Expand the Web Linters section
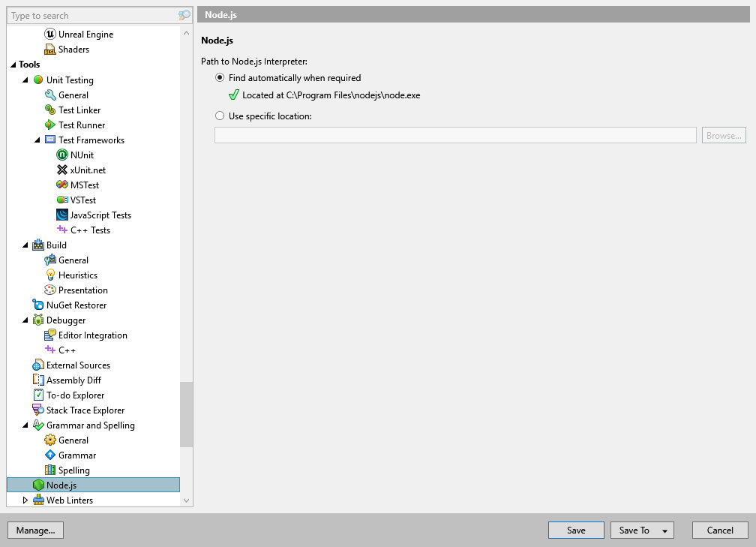The height and width of the screenshot is (547, 756). [x=25, y=500]
